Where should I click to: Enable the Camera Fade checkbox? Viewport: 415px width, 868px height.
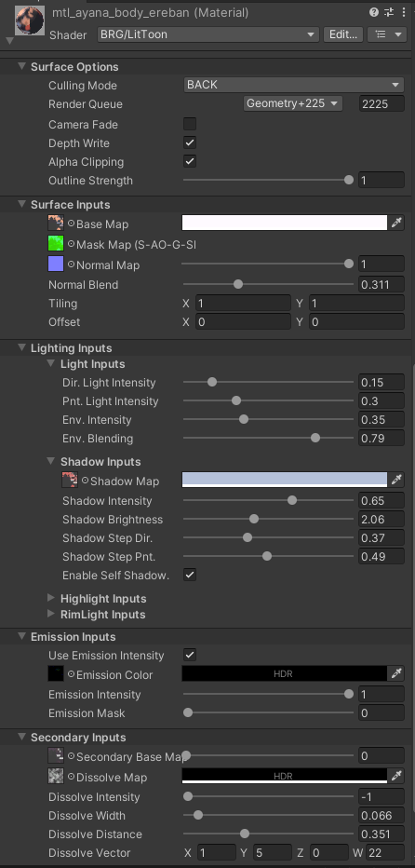point(190,124)
